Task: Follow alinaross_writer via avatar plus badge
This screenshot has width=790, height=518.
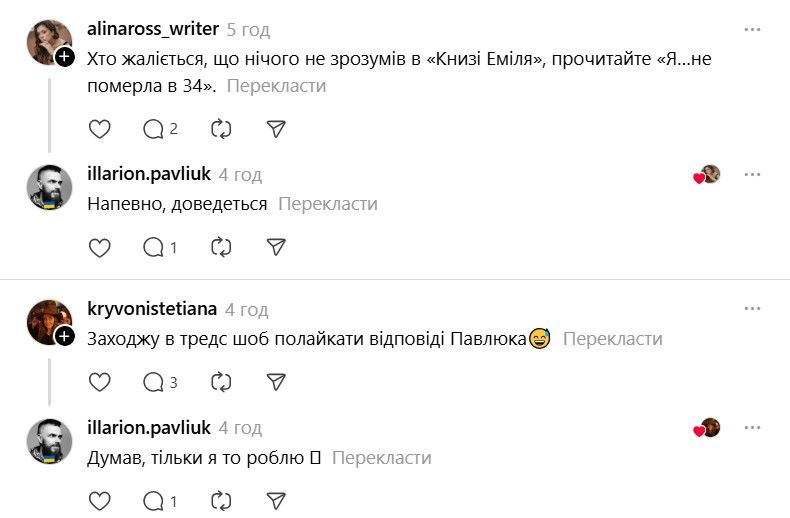Action: (x=65, y=58)
